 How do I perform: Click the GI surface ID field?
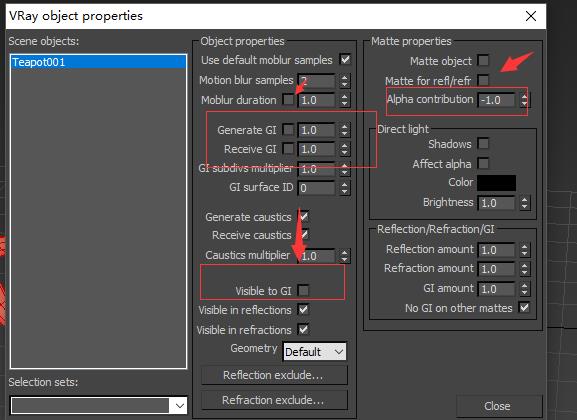click(x=316, y=188)
